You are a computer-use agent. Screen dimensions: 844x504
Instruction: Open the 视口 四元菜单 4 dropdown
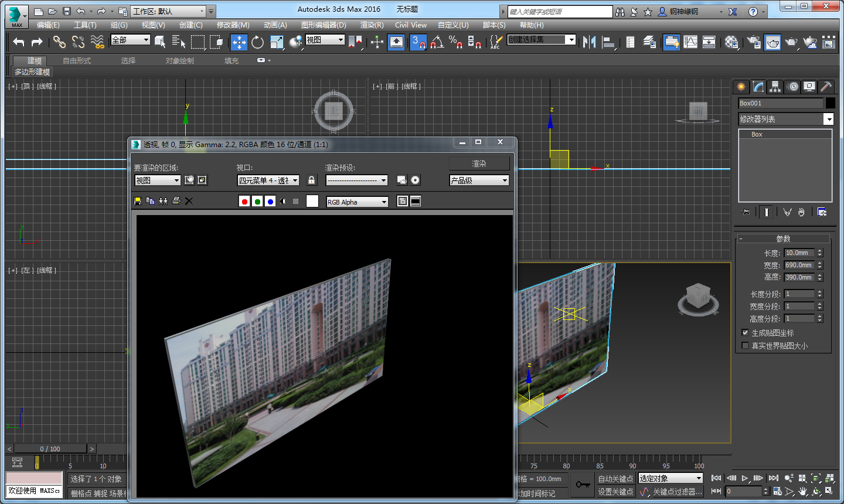pyautogui.click(x=268, y=181)
